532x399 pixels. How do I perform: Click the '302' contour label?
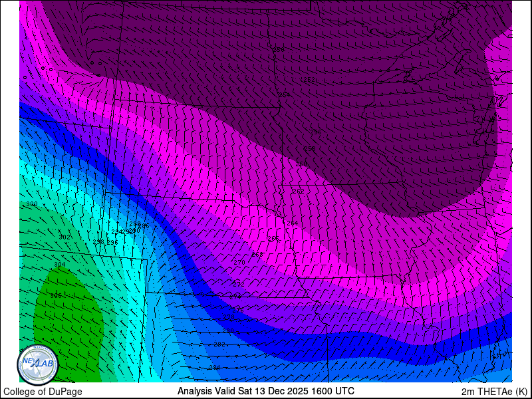[x=65, y=237]
